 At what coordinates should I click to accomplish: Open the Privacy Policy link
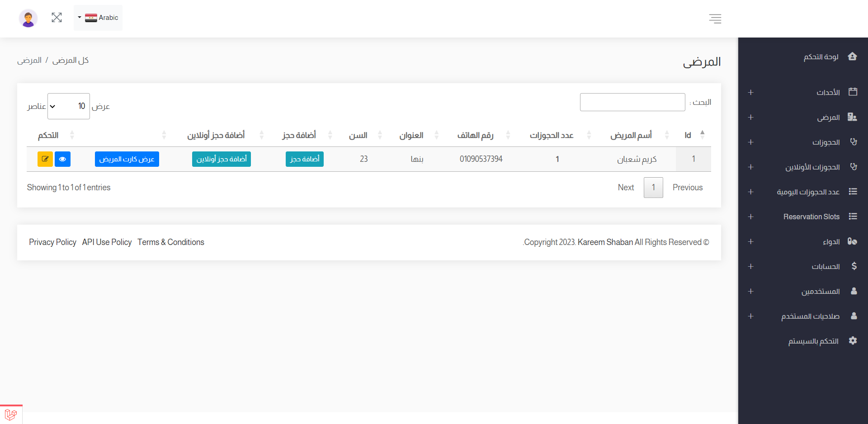(52, 242)
